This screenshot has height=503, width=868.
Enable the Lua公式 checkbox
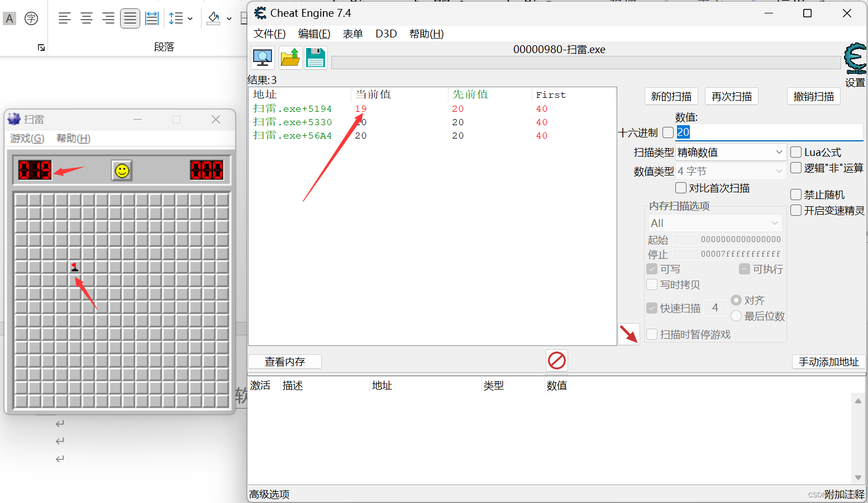pyautogui.click(x=796, y=152)
